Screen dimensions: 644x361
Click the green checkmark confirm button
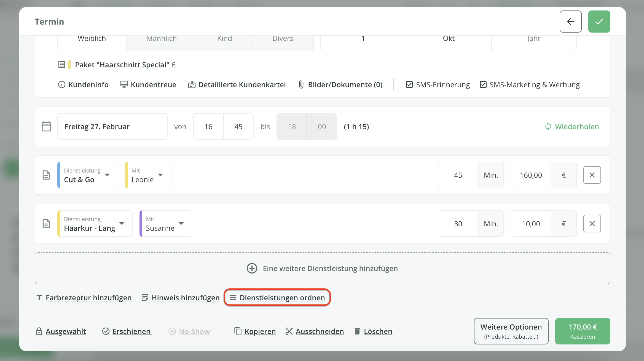pos(599,22)
